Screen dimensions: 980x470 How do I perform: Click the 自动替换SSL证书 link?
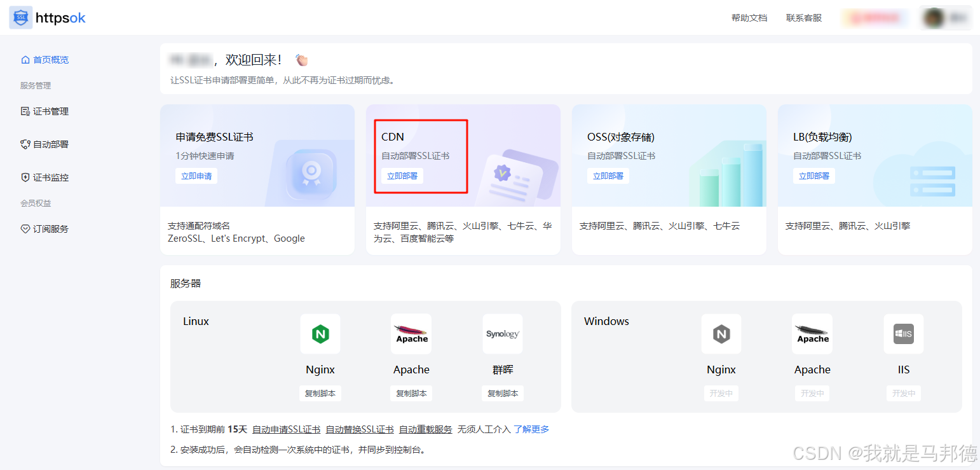click(360, 429)
